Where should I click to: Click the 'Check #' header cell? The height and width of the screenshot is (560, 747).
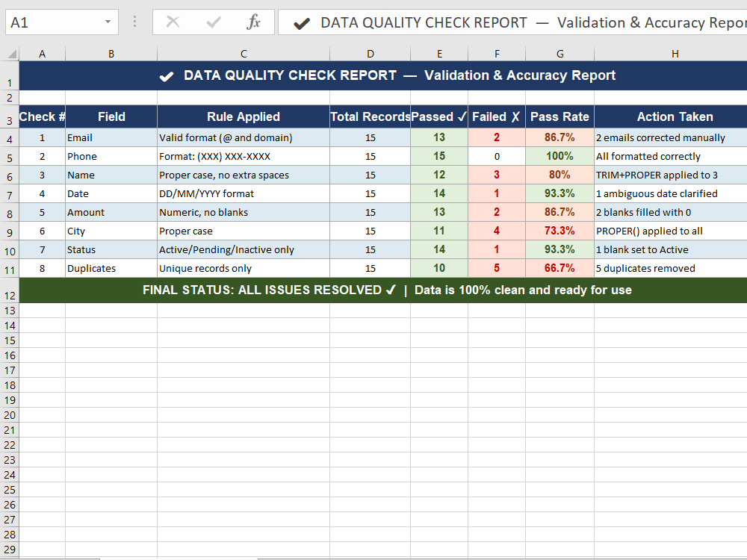[x=43, y=116]
